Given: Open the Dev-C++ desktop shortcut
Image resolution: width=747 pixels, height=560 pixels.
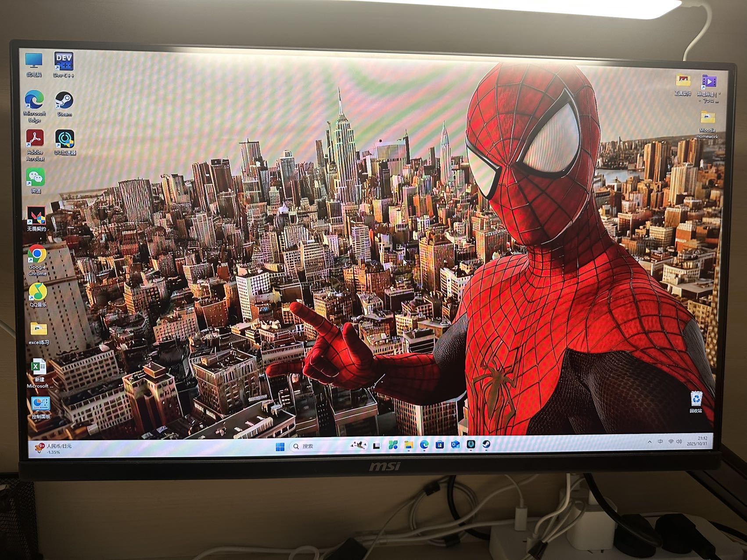Looking at the screenshot, I should (64, 62).
